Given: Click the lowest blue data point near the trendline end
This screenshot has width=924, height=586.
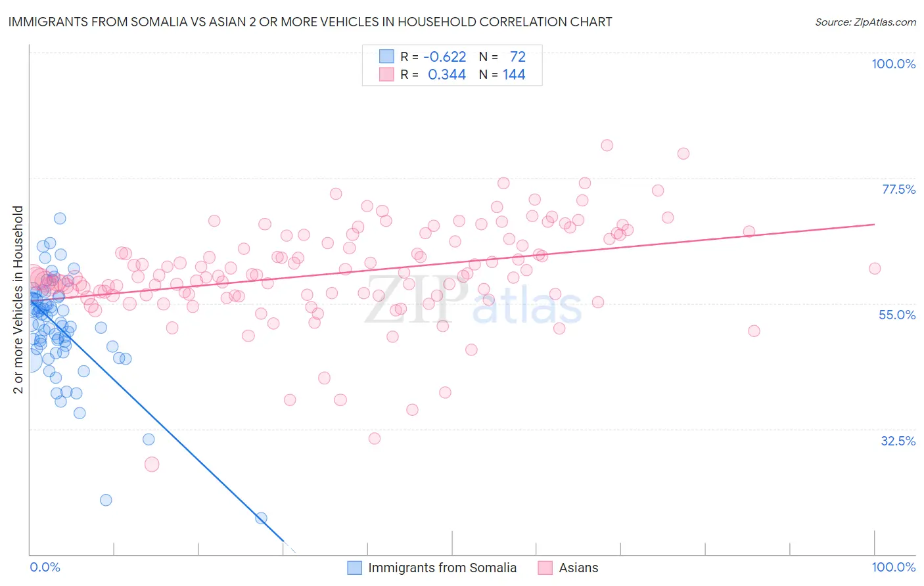Looking at the screenshot, I should (261, 518).
